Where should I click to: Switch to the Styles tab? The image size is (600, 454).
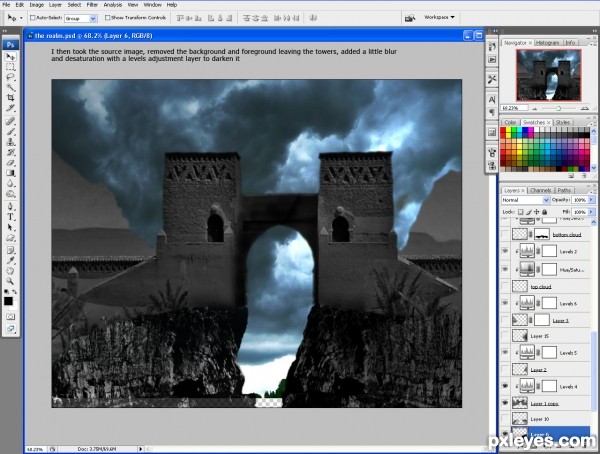click(562, 122)
